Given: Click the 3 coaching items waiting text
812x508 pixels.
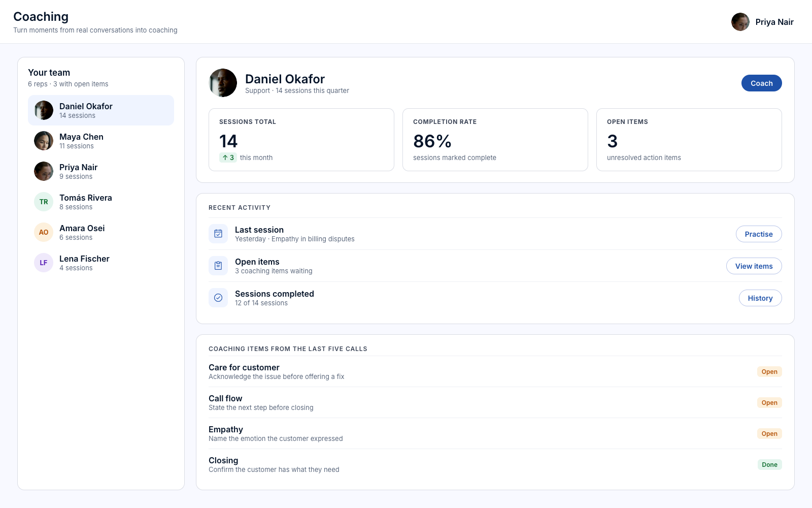Looking at the screenshot, I should click(274, 271).
